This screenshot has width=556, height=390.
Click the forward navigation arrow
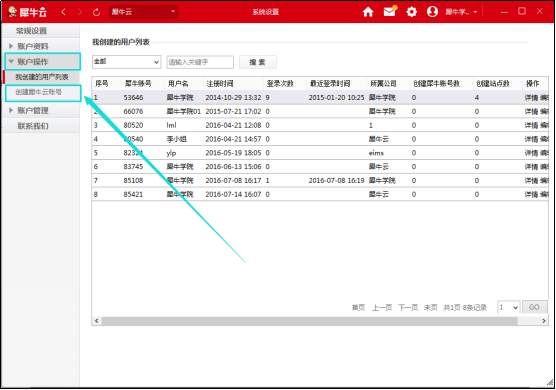[80, 12]
